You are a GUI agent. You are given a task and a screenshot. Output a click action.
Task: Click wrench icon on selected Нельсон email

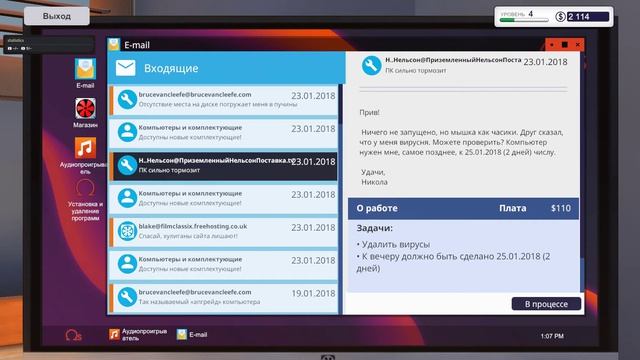[127, 165]
